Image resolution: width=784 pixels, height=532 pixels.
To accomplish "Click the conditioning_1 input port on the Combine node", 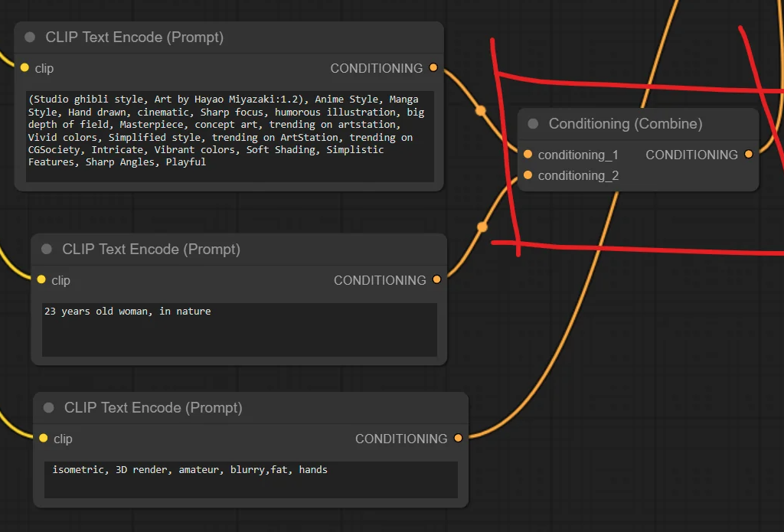I will click(x=528, y=155).
